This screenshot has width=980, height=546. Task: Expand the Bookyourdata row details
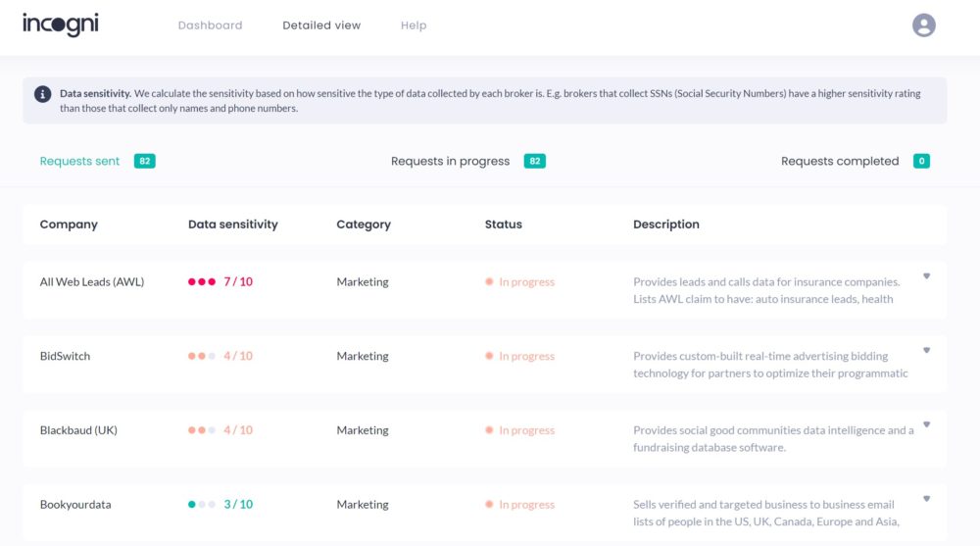click(x=926, y=499)
